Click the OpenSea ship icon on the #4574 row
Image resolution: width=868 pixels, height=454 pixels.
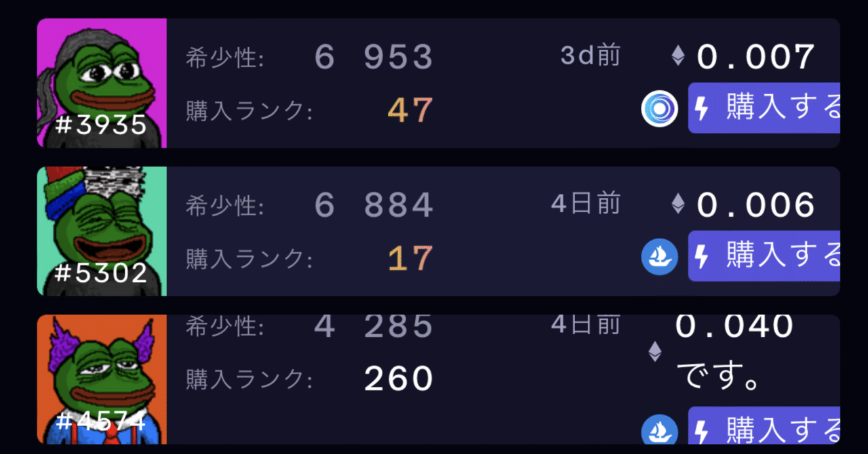pyautogui.click(x=658, y=431)
